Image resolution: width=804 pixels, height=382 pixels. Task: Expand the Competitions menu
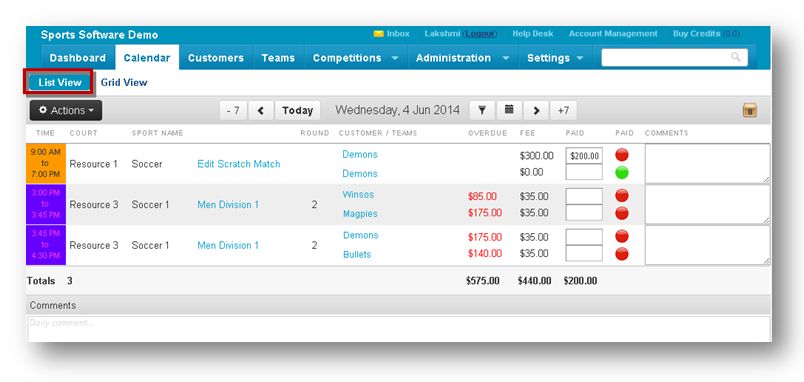tap(356, 58)
